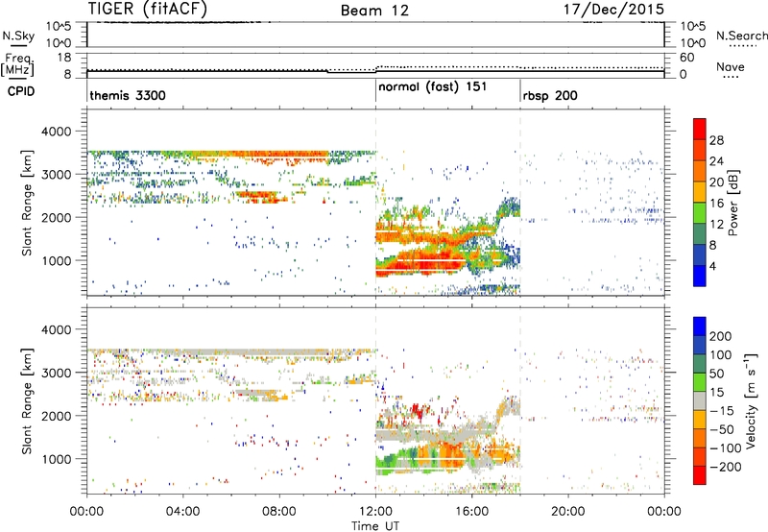Image resolution: width=768 pixels, height=532 pixels.
Task: Select the rbsp 200 CPID label
Action: pyautogui.click(x=550, y=96)
